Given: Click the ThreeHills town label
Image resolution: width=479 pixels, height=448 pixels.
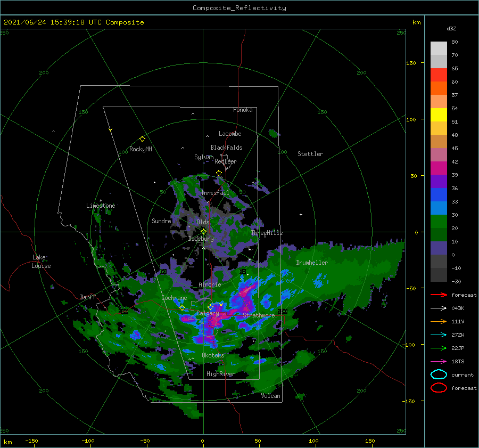Looking at the screenshot, I should pos(267,233).
